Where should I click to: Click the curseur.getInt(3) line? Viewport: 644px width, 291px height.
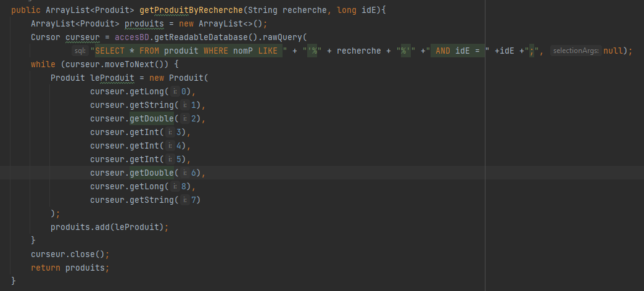tap(141, 132)
